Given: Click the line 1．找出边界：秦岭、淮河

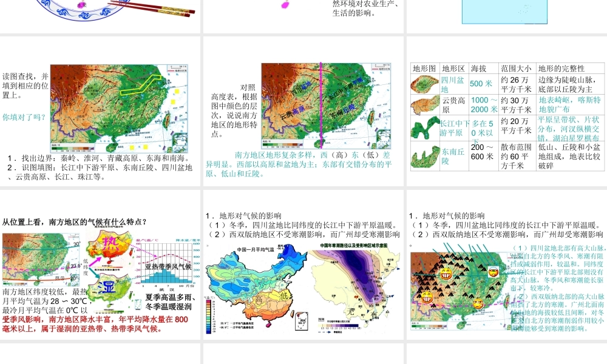Looking at the screenshot, I should pyautogui.click(x=99, y=158).
